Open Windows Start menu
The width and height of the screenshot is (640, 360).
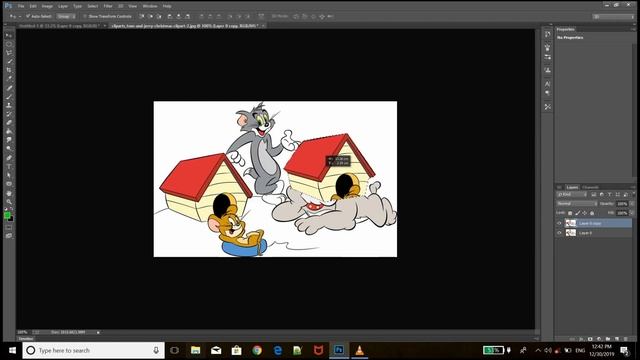[x=12, y=350]
